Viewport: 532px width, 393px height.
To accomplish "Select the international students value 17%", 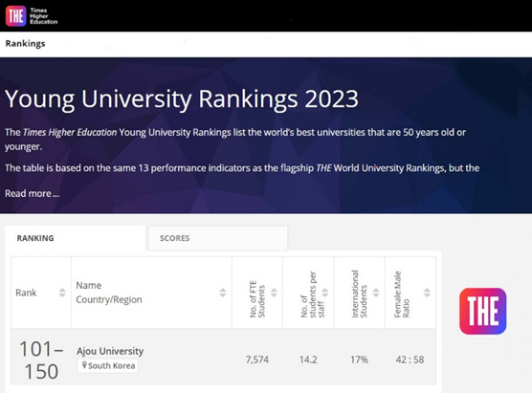I will coord(360,360).
